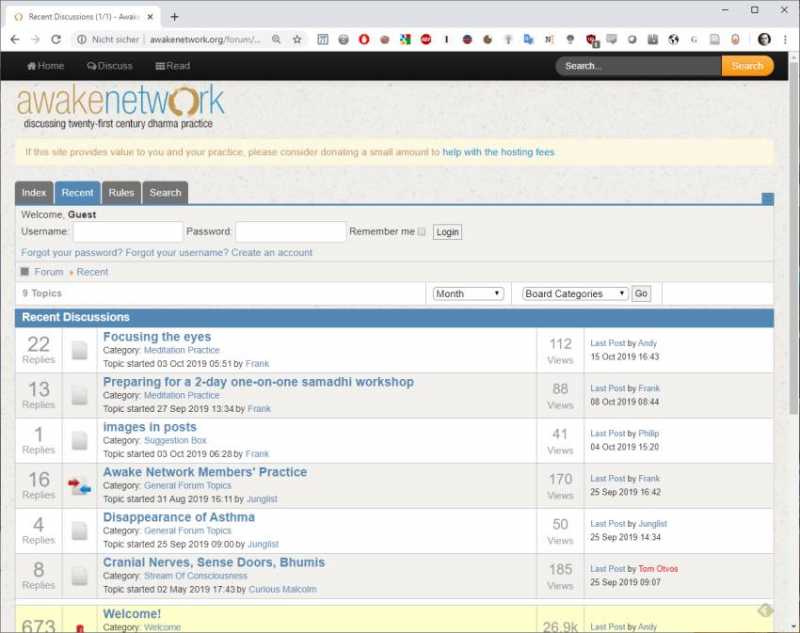Click the zoom magnifier icon in address bar
The image size is (800, 633).
click(x=276, y=39)
